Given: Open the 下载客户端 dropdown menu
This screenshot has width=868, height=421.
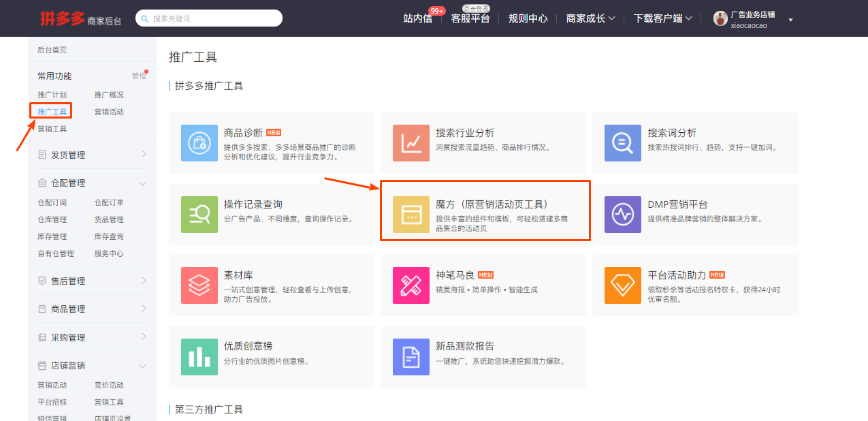Looking at the screenshot, I should click(x=662, y=18).
